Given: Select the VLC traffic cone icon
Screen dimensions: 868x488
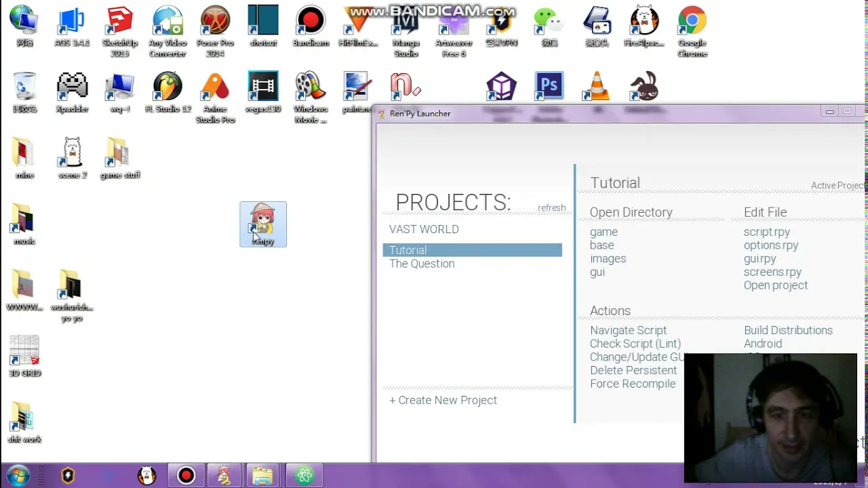Looking at the screenshot, I should click(x=597, y=88).
